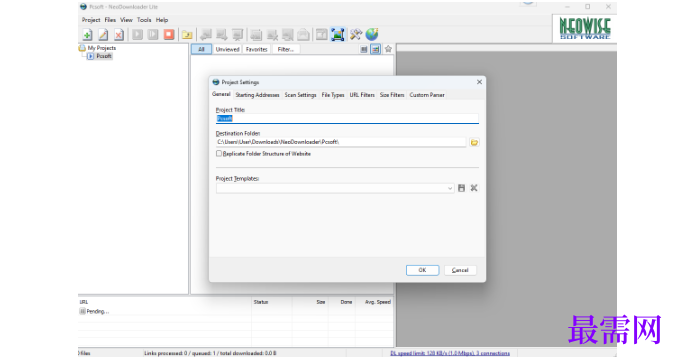Click the Favorites star icon above file list

pos(388,49)
